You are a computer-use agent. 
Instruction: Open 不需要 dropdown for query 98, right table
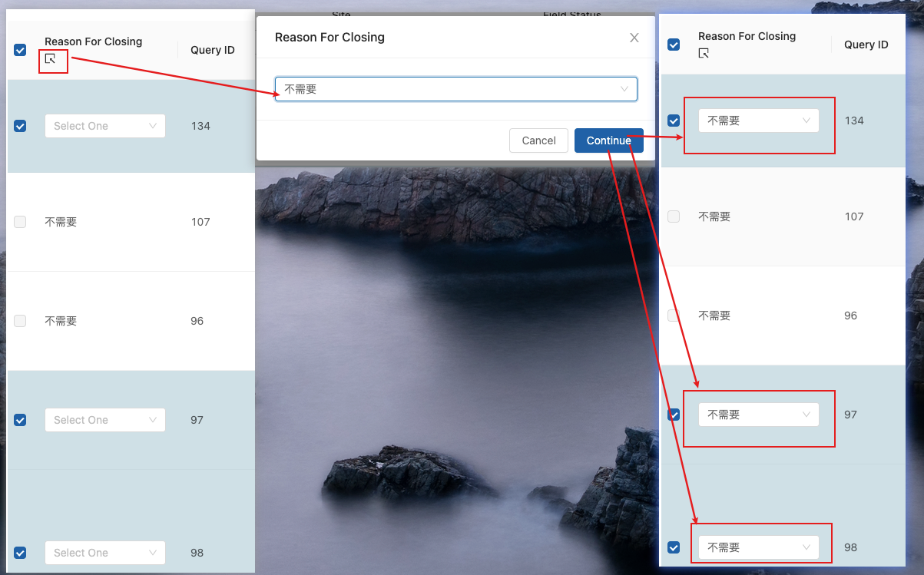[759, 547]
